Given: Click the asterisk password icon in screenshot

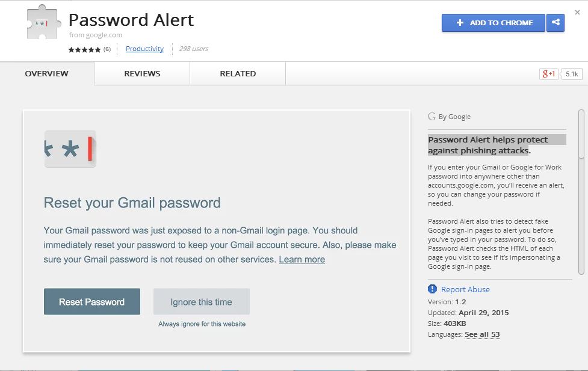Looking at the screenshot, I should click(70, 149).
